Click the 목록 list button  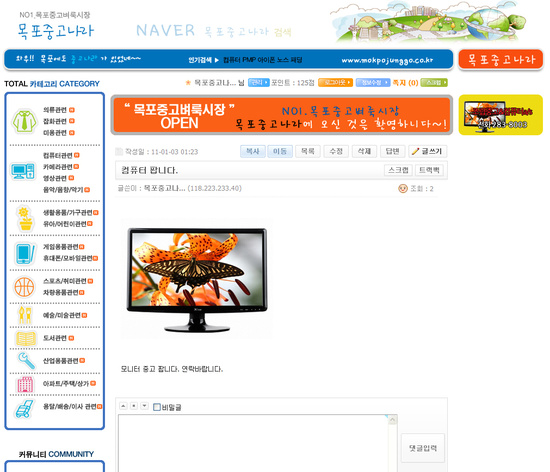tap(308, 151)
